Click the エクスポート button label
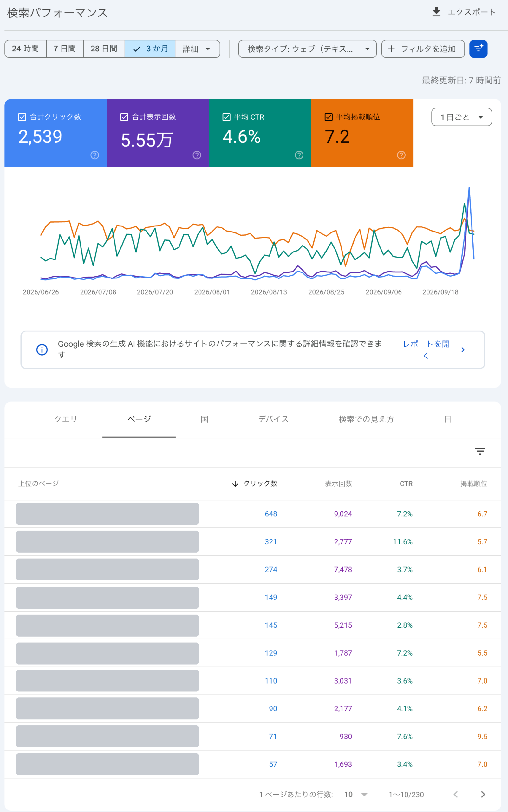This screenshot has width=508, height=812. coord(472,12)
